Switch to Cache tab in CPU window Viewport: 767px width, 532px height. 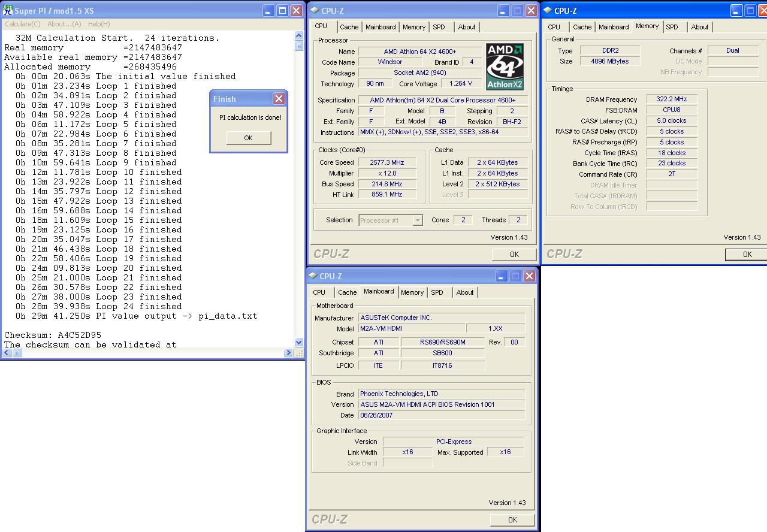[x=349, y=27]
